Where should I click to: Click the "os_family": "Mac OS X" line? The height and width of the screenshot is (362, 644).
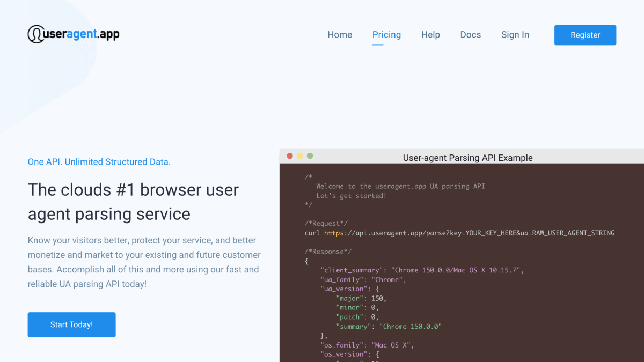point(367,345)
